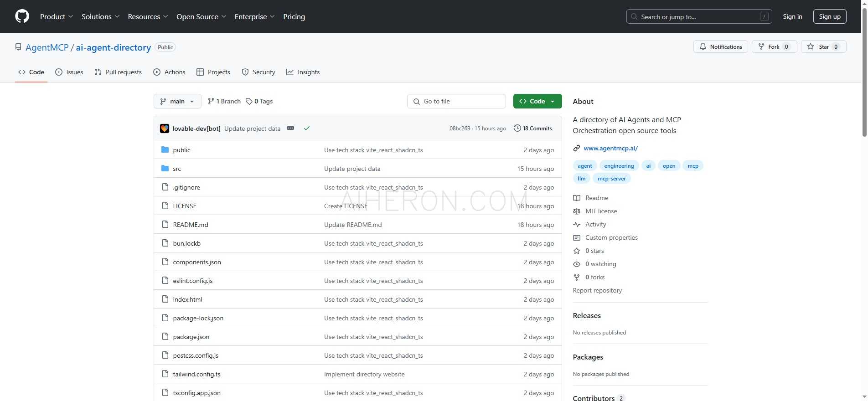Image resolution: width=868 pixels, height=401 pixels.
Task: Switch to the Actions tab
Action: [169, 72]
